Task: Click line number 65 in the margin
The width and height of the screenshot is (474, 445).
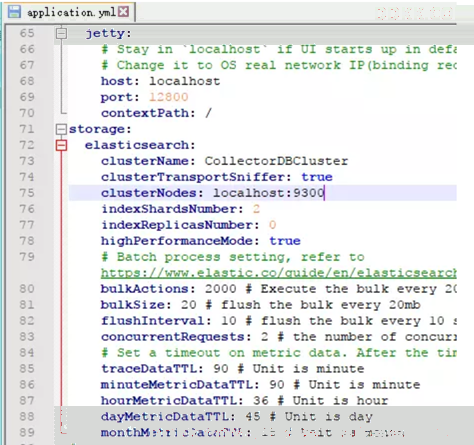Action: click(27, 33)
